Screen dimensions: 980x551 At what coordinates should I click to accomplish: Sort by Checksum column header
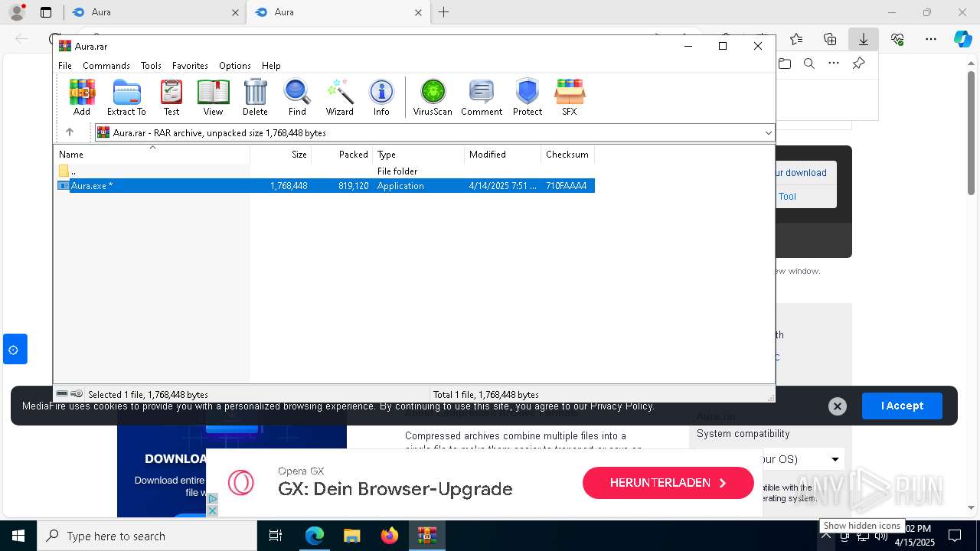click(x=568, y=155)
